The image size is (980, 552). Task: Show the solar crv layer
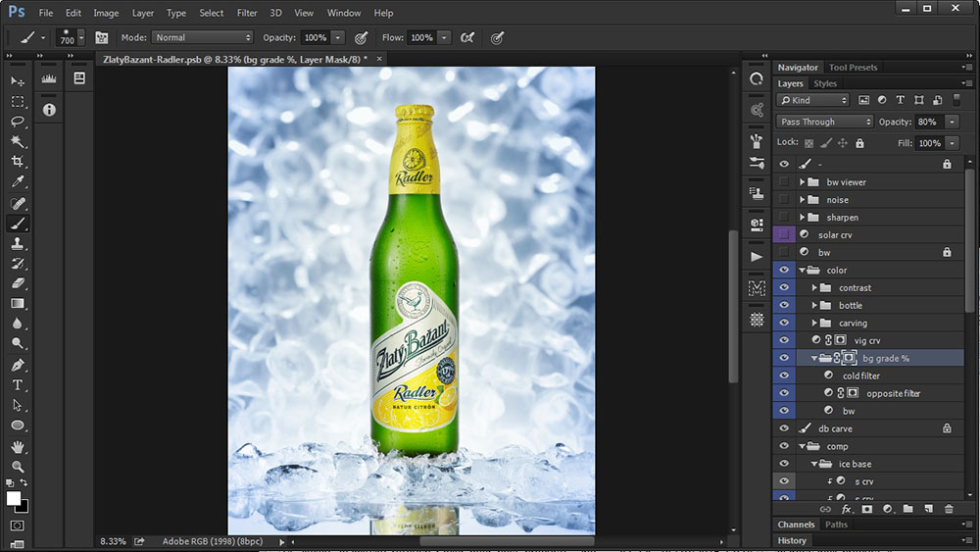(784, 234)
